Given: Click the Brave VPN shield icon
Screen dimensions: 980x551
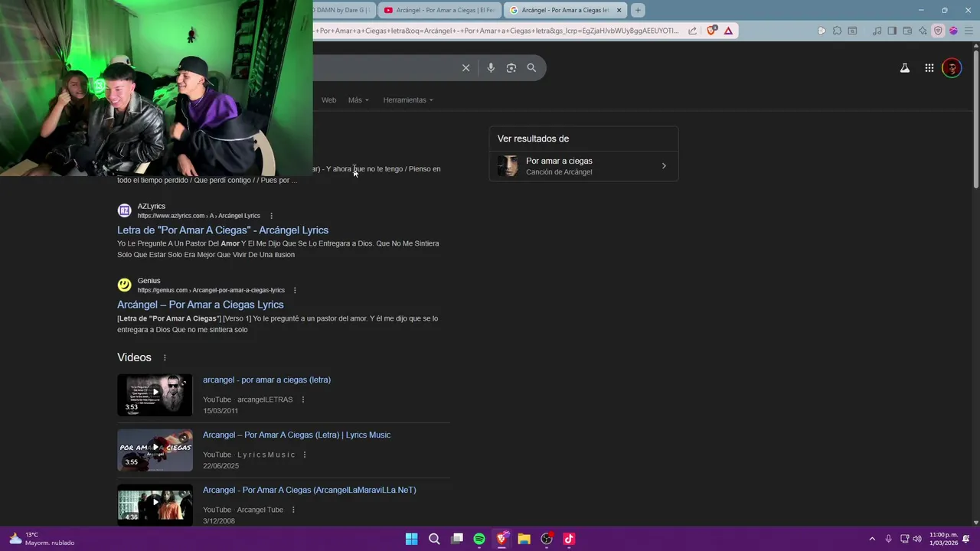Looking at the screenshot, I should coord(938,31).
